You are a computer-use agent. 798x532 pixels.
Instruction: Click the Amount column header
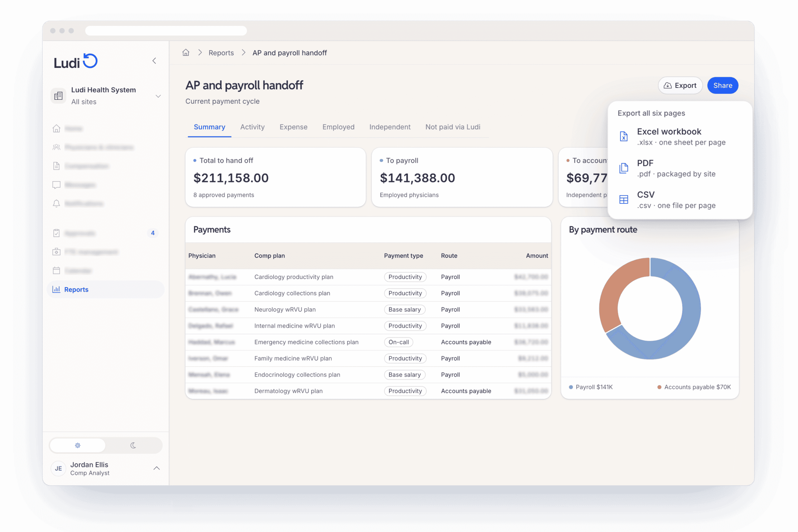[537, 255]
